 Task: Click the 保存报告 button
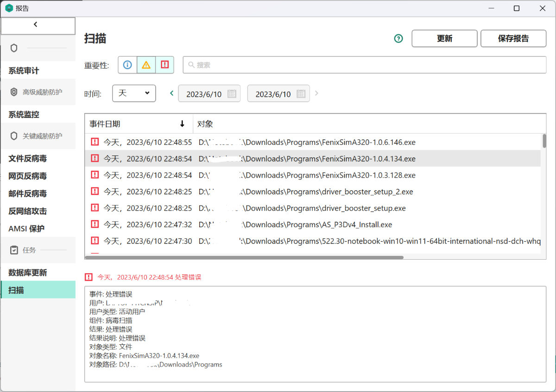tap(513, 38)
